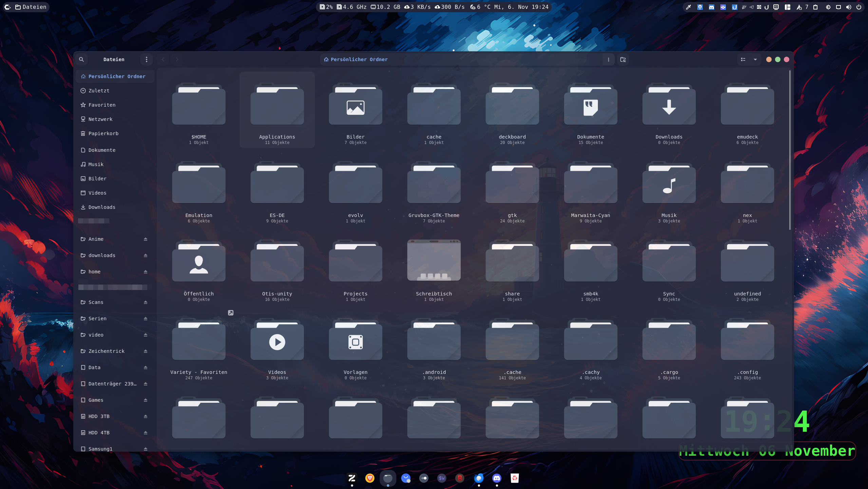This screenshot has height=489, width=868.
Task: Toggle the list/grid view button
Action: [x=743, y=59]
